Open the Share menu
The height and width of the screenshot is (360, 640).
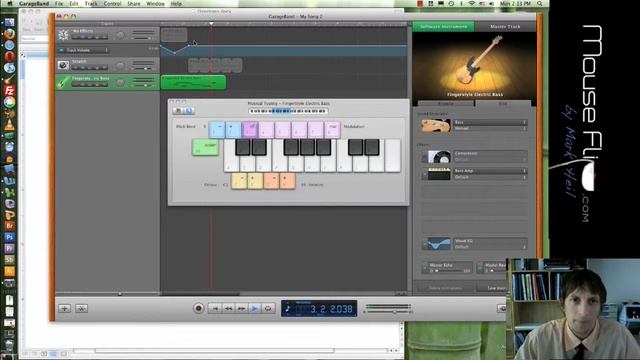tap(133, 4)
